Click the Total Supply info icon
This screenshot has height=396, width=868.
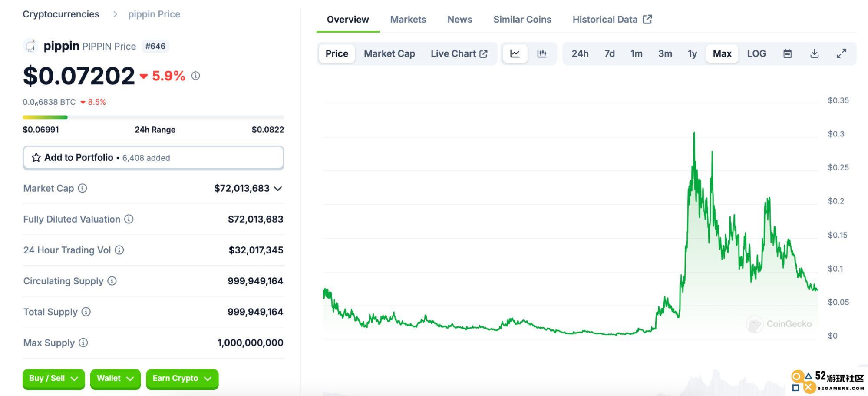(86, 312)
